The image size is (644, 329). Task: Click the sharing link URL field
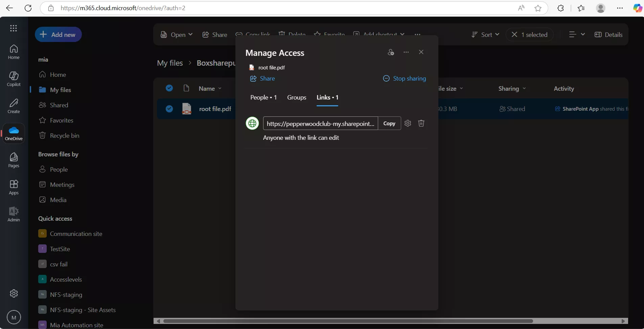(320, 123)
